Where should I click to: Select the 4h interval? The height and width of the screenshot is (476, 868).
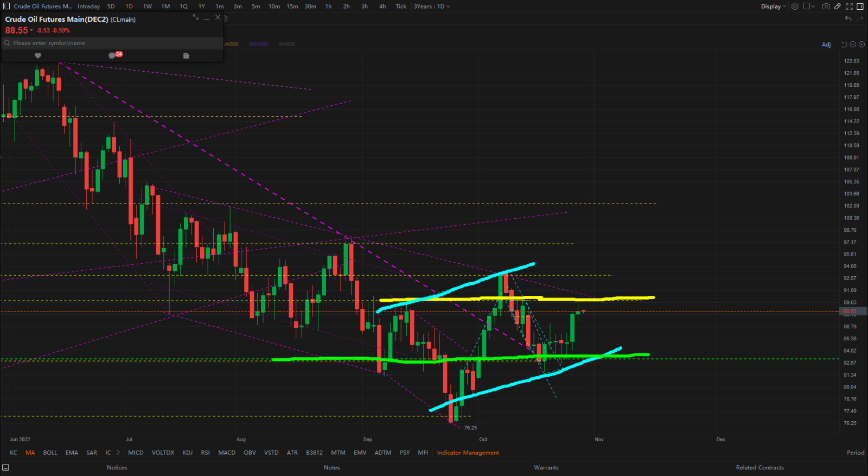point(382,7)
